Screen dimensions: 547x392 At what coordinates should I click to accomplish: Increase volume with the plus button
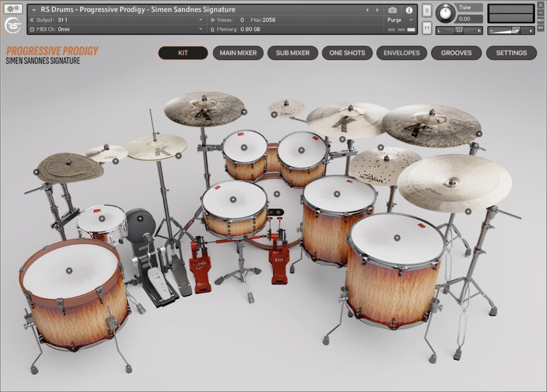tap(531, 31)
